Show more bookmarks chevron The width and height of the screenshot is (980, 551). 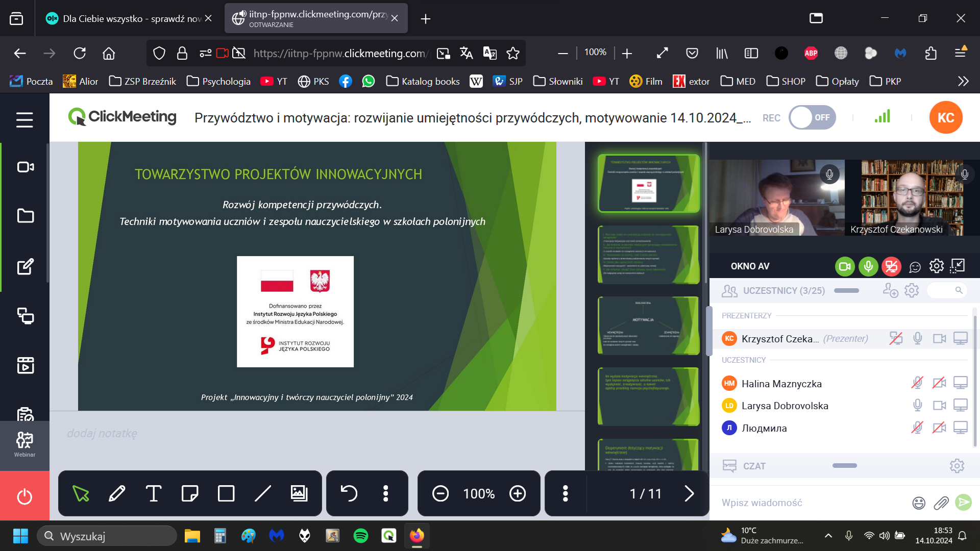(963, 81)
